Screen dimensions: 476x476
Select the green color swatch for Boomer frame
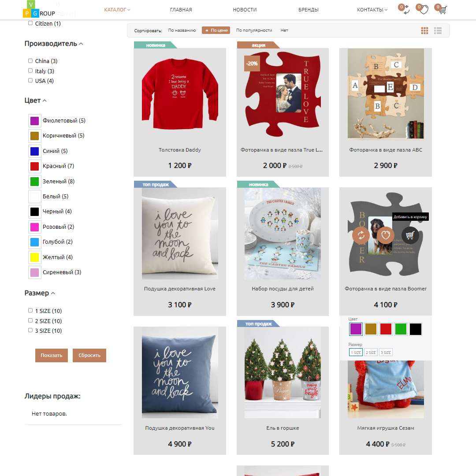pyautogui.click(x=401, y=329)
